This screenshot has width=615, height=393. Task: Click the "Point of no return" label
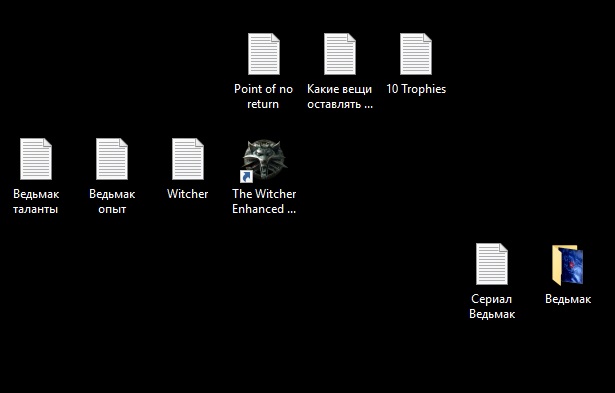coord(263,96)
